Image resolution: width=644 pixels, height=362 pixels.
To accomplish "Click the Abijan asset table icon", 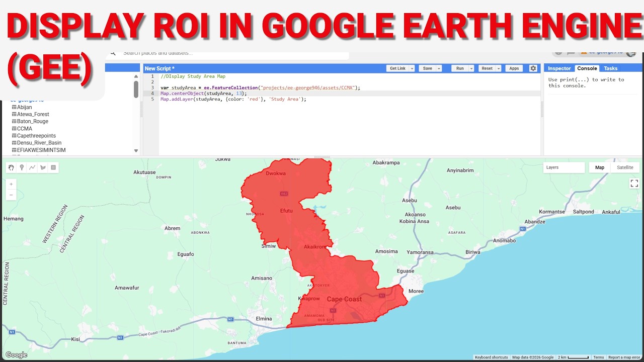I will click(14, 107).
